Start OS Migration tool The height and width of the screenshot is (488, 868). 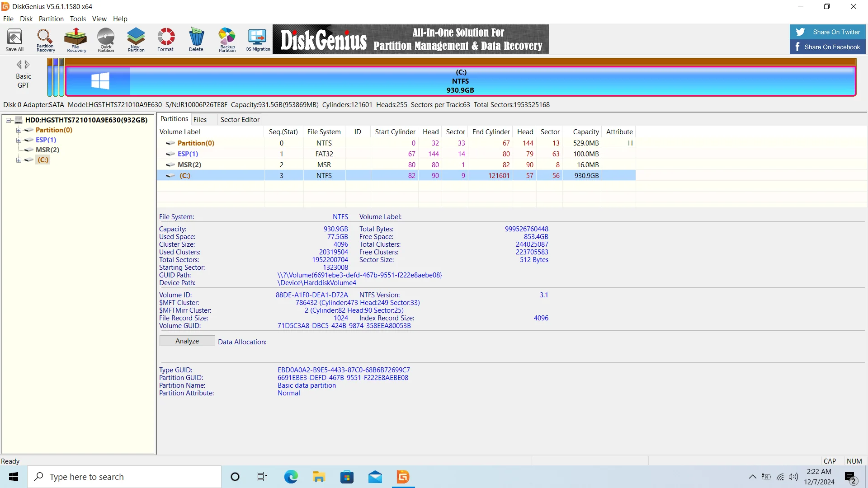click(x=258, y=40)
